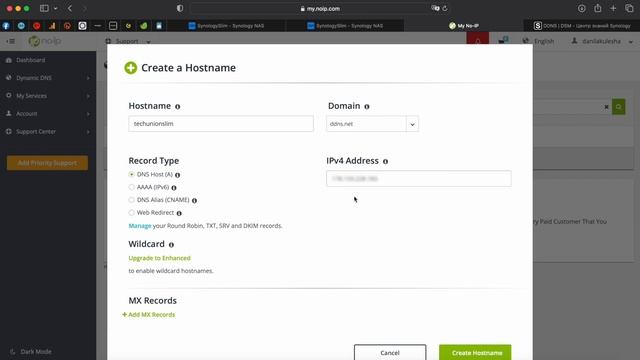Click the info icon beside Web Redirect
This screenshot has height=360, width=640.
pos(179,213)
